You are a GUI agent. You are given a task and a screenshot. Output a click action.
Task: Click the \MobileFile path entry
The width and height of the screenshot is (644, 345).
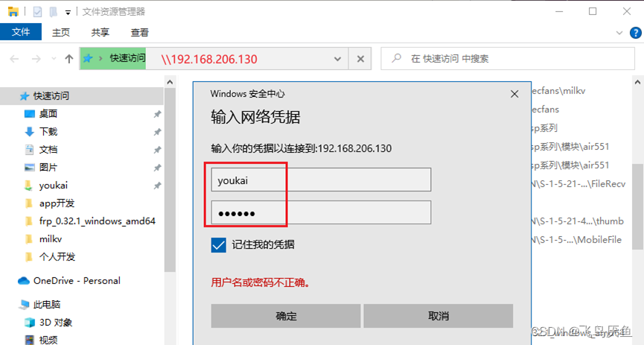tap(577, 240)
